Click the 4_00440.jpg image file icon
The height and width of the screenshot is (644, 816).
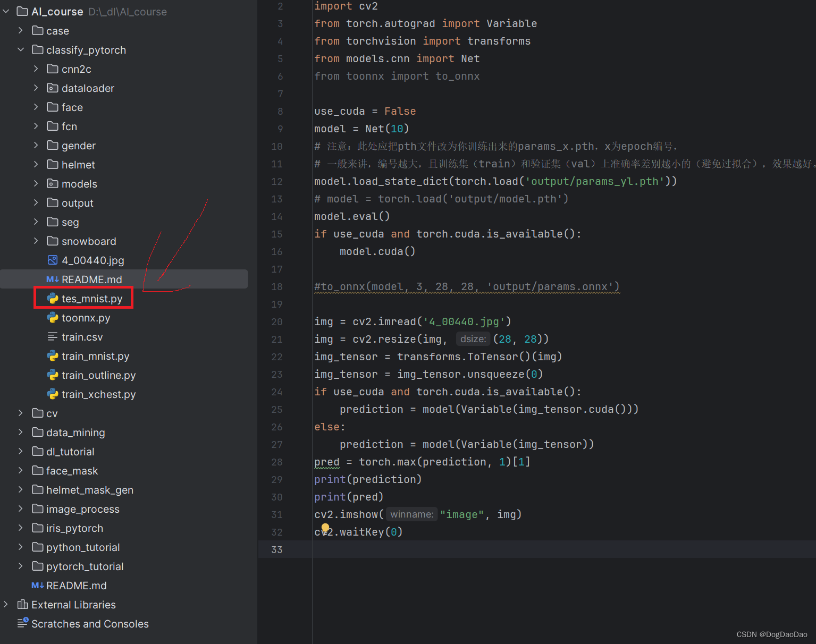click(x=53, y=260)
